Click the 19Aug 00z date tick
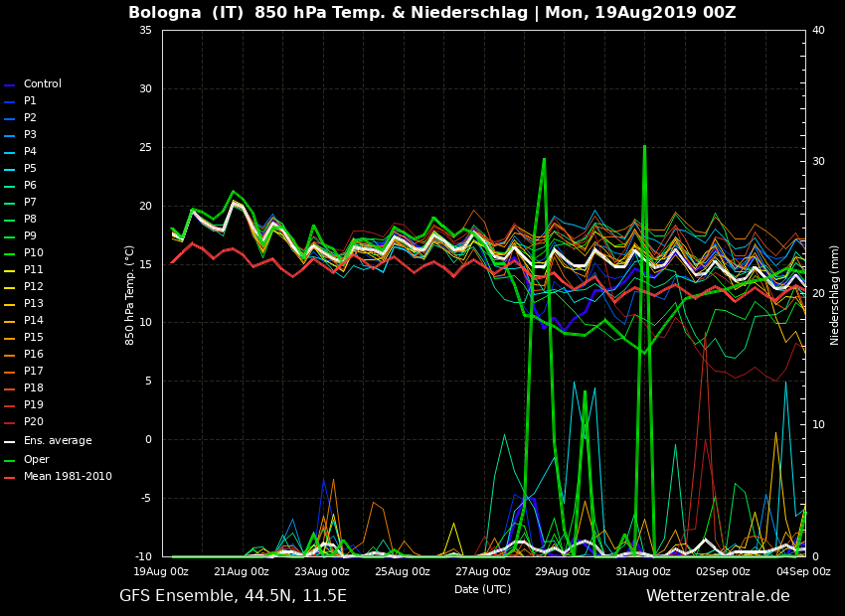The image size is (845, 616). tap(161, 572)
